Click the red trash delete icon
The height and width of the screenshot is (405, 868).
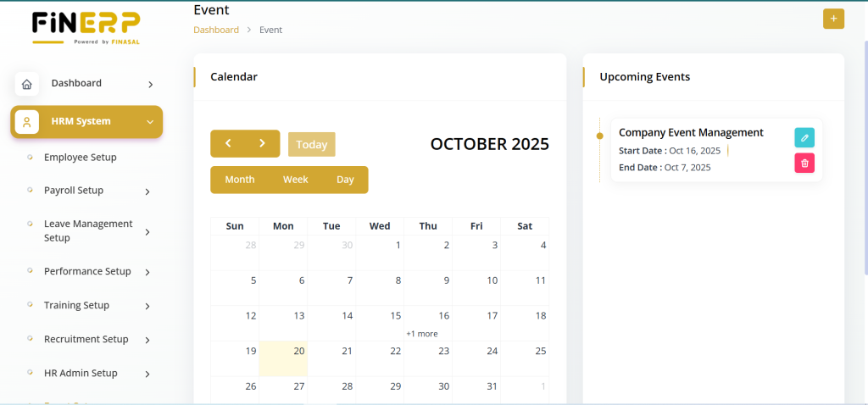[x=804, y=163]
